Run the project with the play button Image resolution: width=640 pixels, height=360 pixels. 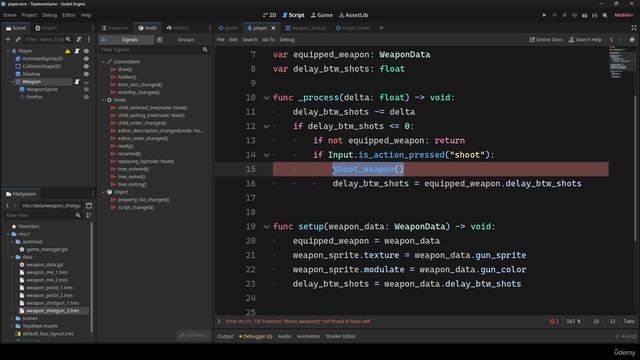point(544,15)
